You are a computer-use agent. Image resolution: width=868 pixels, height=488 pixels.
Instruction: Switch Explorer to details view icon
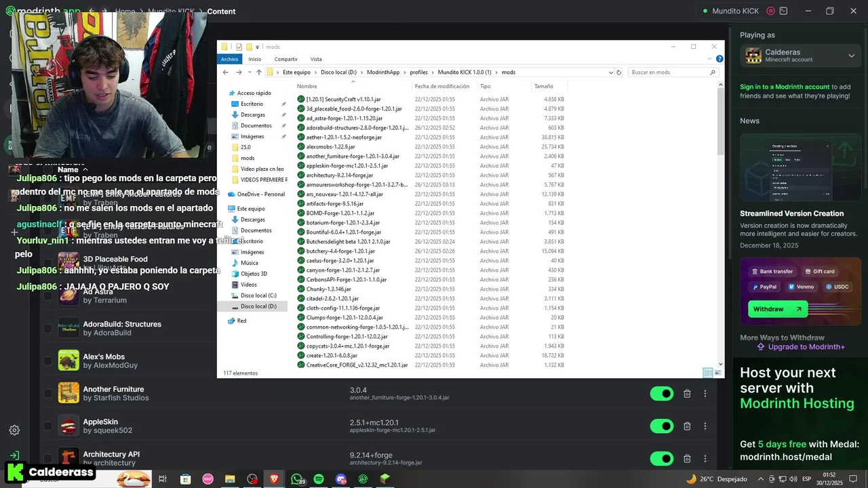coord(708,373)
